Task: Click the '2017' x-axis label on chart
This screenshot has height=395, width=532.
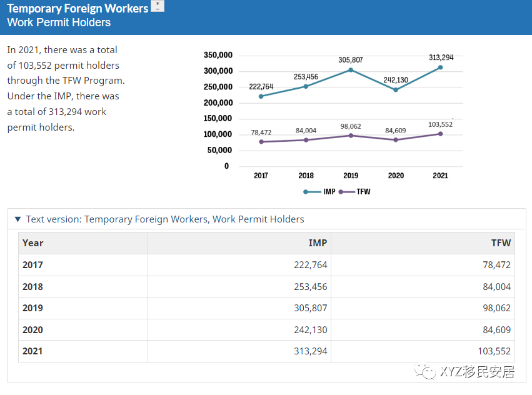Action: pyautogui.click(x=261, y=176)
